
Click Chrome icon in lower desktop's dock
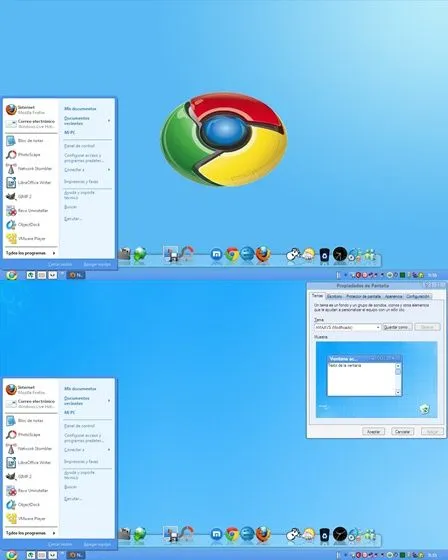[x=232, y=534]
